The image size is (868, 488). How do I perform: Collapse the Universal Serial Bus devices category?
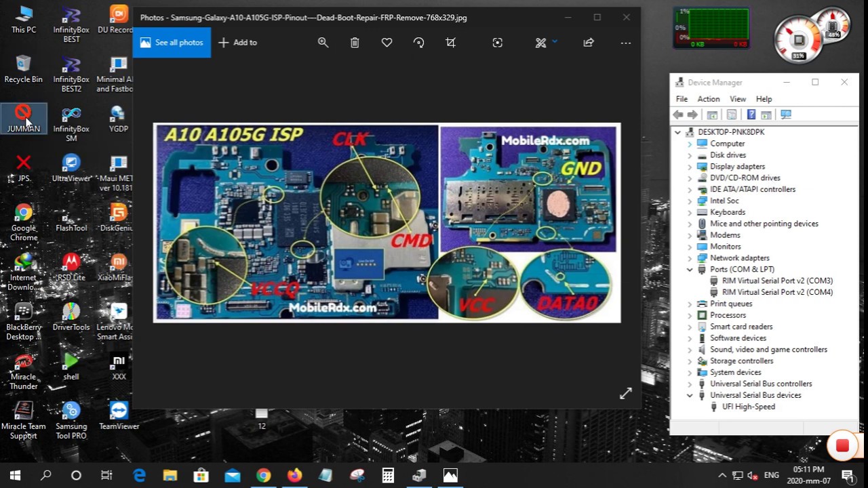coord(690,395)
